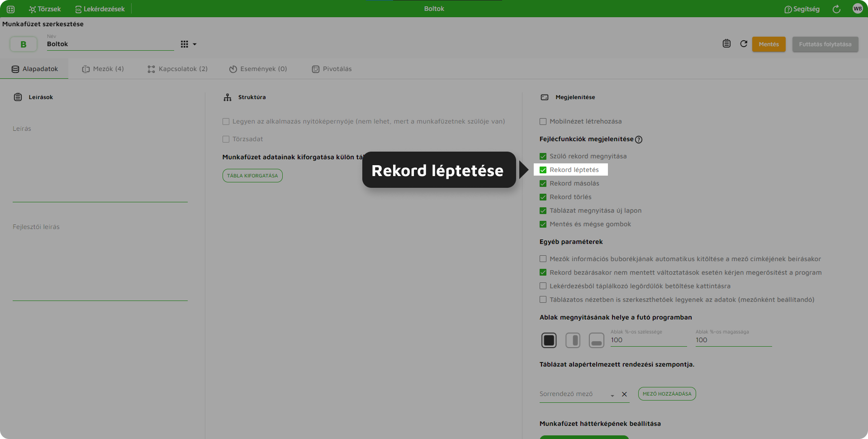
Task: Click the Struktúra section icon
Action: 228,97
